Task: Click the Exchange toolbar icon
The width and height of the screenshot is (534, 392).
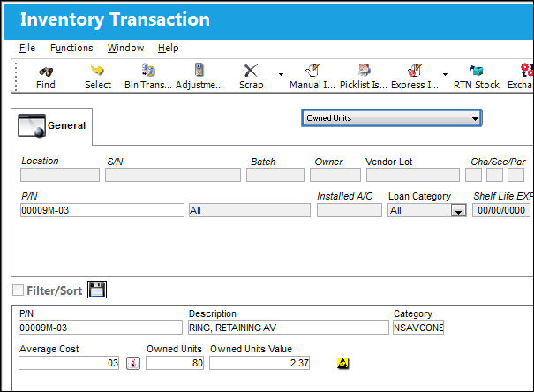Action: point(527,70)
